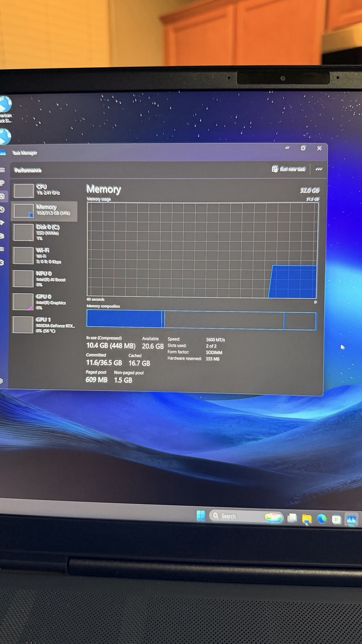Select the CPU performance entry
The width and height of the screenshot is (362, 644).
click(x=45, y=190)
